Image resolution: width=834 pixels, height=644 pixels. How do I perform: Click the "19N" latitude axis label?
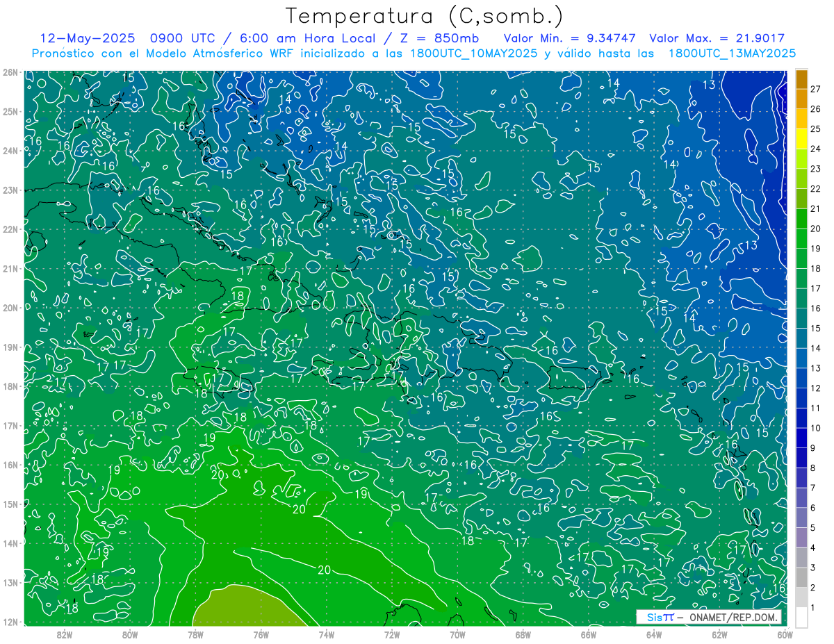coord(10,347)
